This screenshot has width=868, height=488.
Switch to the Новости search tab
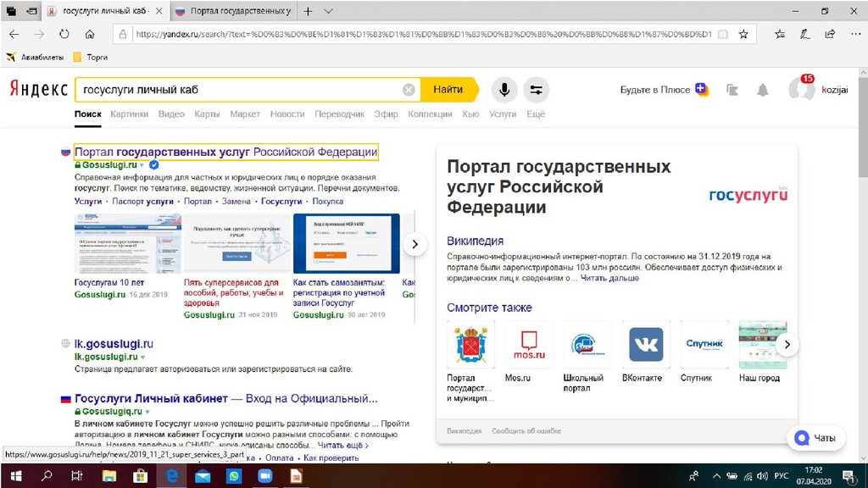pyautogui.click(x=287, y=114)
